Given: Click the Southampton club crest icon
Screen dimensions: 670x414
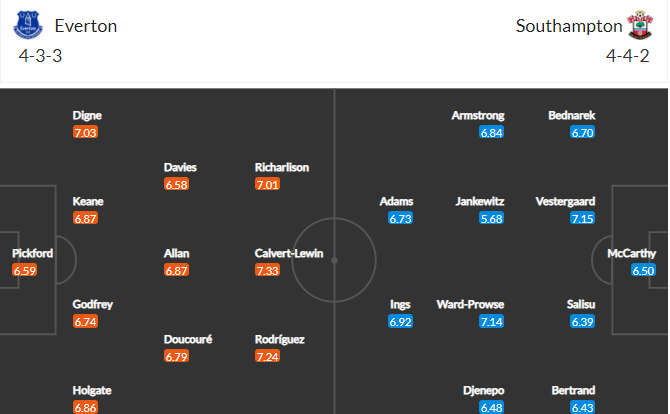Looking at the screenshot, I should [639, 25].
